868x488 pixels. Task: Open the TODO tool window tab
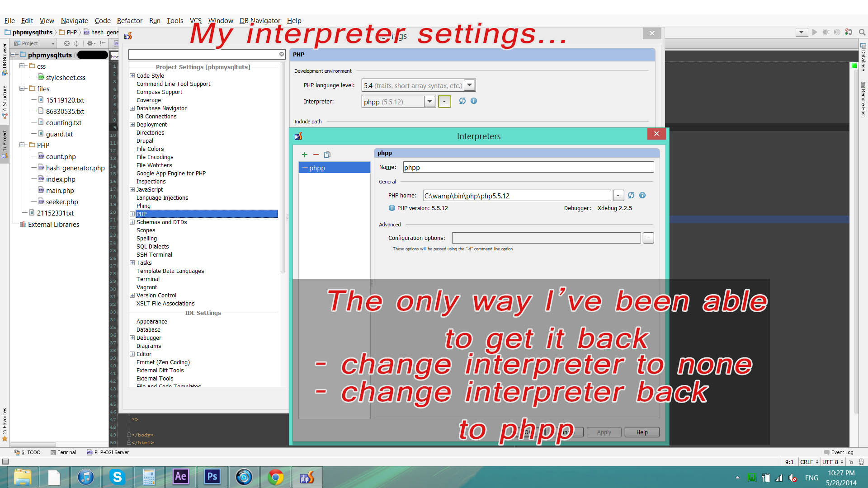click(27, 452)
